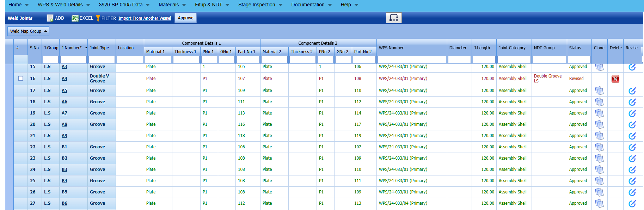Expand the Weld Map Group dropdown

tap(28, 31)
